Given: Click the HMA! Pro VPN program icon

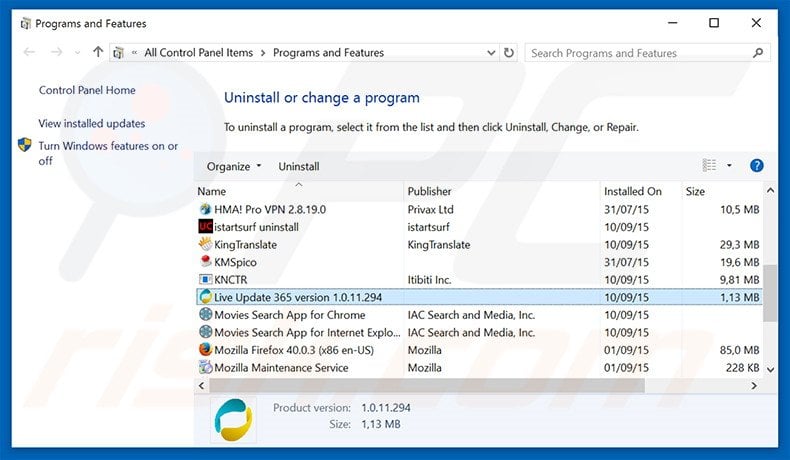Looking at the screenshot, I should pos(205,209).
